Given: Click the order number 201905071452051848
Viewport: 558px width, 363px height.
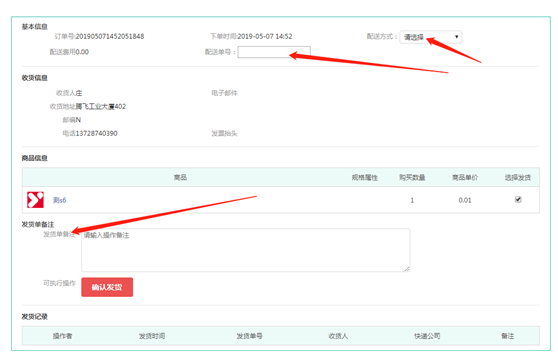Looking at the screenshot, I should point(110,36).
